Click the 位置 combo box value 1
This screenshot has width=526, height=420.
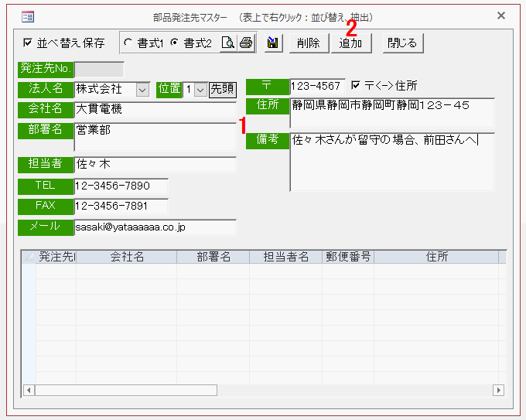189,90
